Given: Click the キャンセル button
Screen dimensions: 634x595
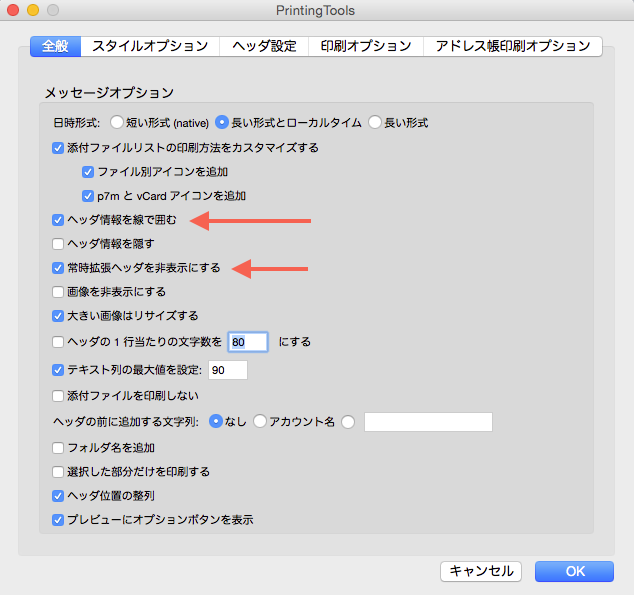Looking at the screenshot, I should click(x=481, y=571).
